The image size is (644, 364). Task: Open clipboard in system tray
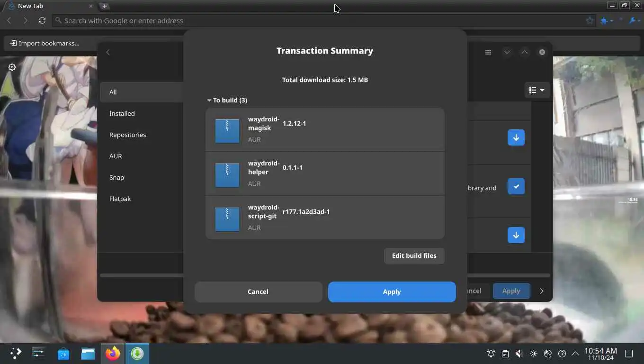click(505, 354)
